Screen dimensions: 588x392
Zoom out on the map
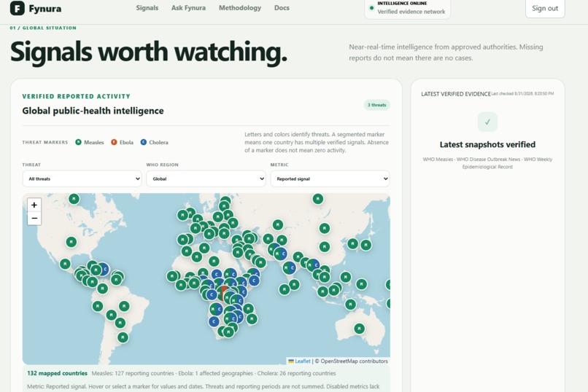tap(34, 219)
